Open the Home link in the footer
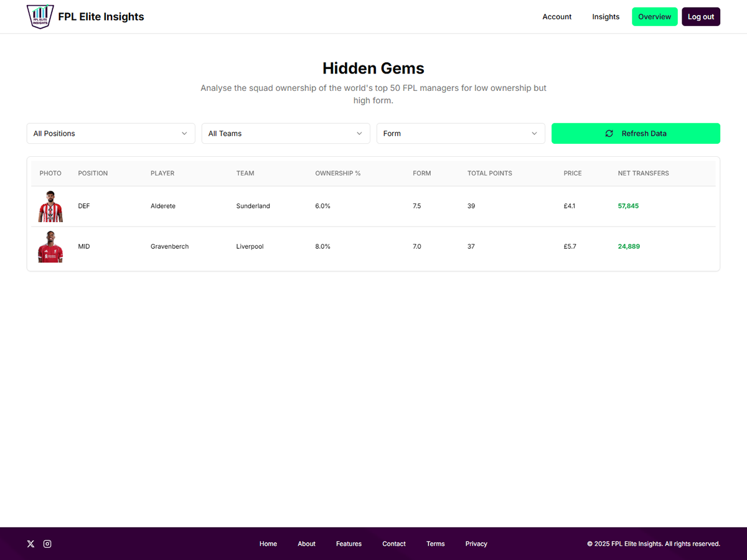The image size is (747, 560). [268, 543]
